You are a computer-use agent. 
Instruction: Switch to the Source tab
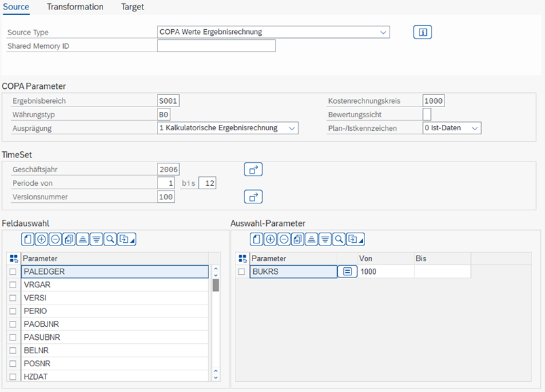click(x=16, y=7)
